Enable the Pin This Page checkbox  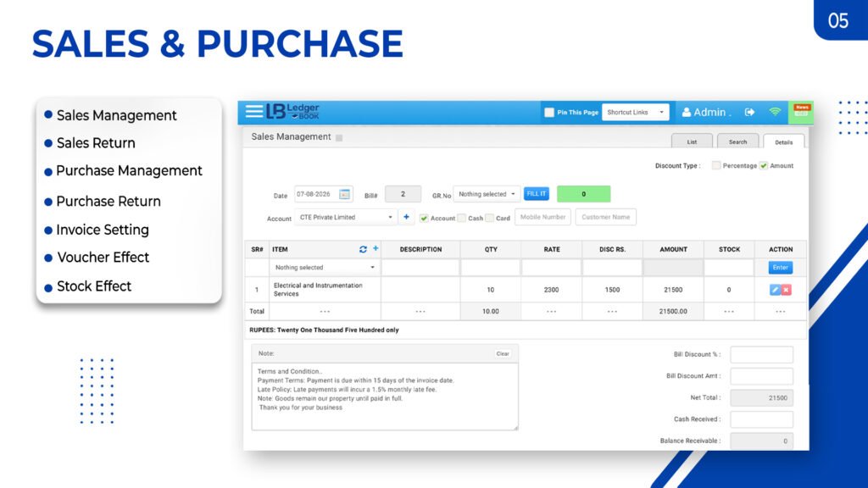(x=549, y=113)
